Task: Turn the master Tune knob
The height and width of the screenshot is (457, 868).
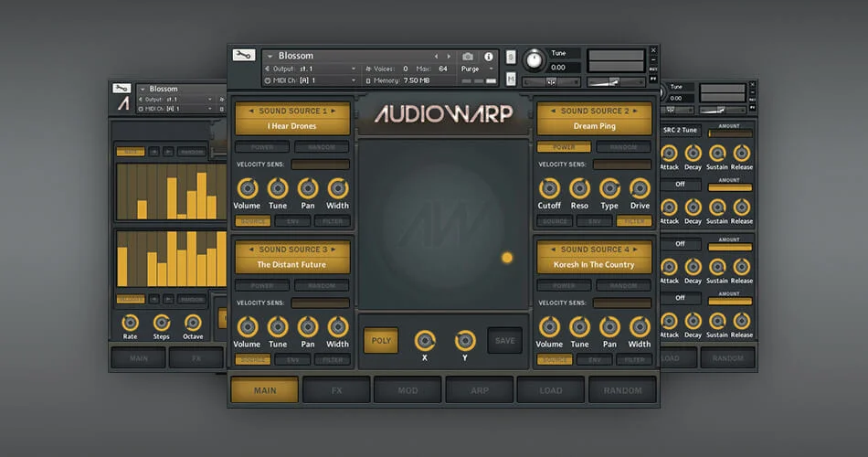Action: (535, 59)
